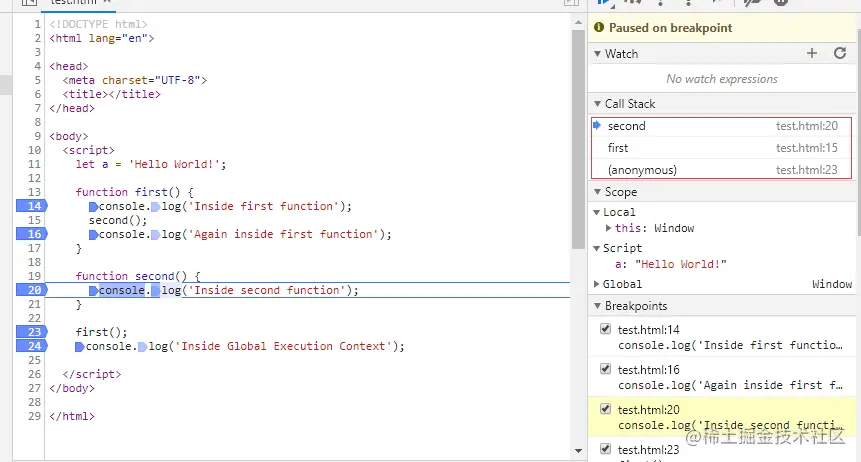Click line number 19 in the gutter

[34, 276]
